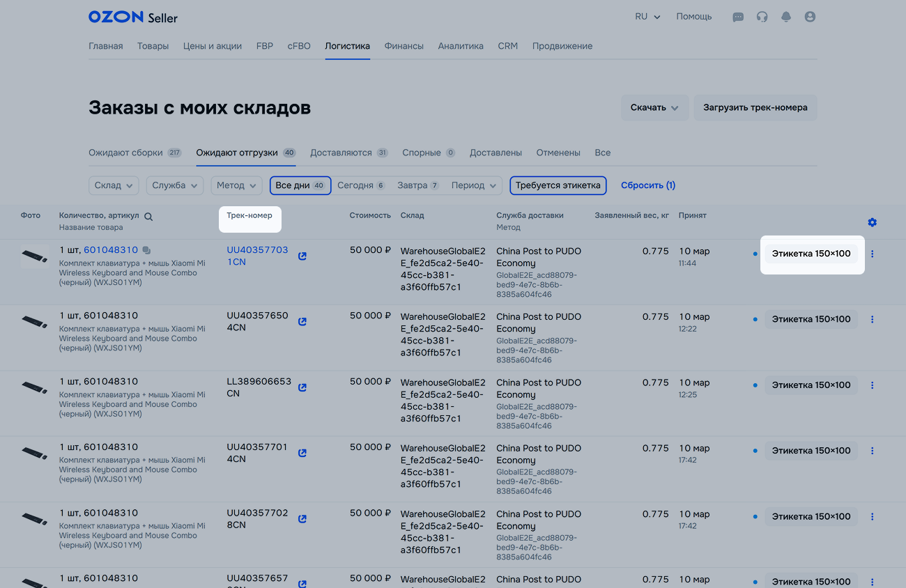Open the Финансы menu item
Viewport: 906px width, 588px height.
[x=404, y=46]
